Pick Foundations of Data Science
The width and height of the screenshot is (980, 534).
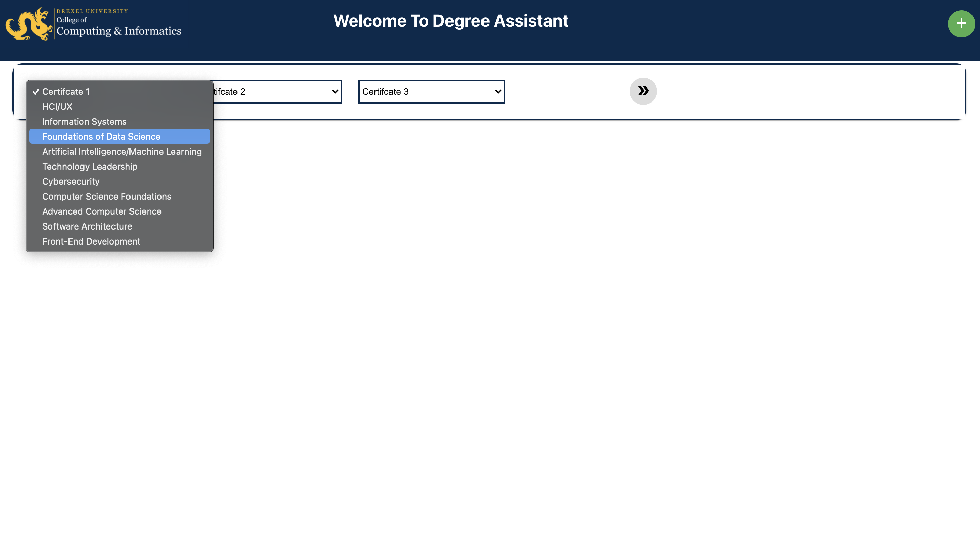[101, 137]
